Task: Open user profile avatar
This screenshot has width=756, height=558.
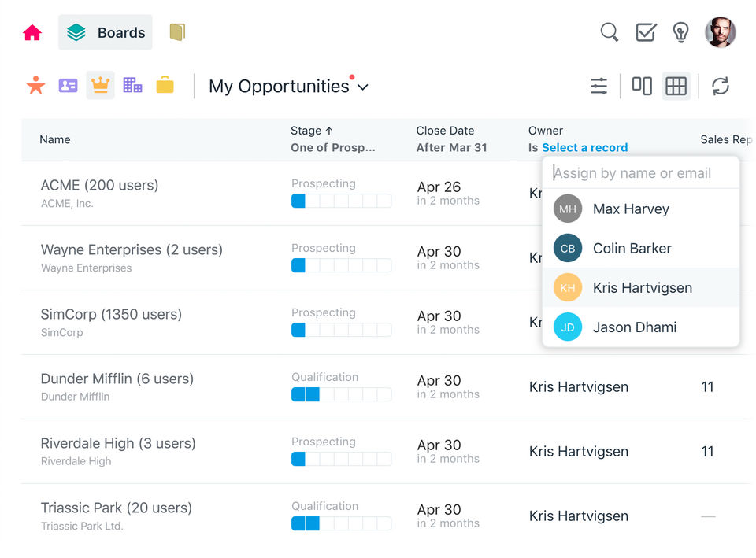Action: click(x=721, y=32)
